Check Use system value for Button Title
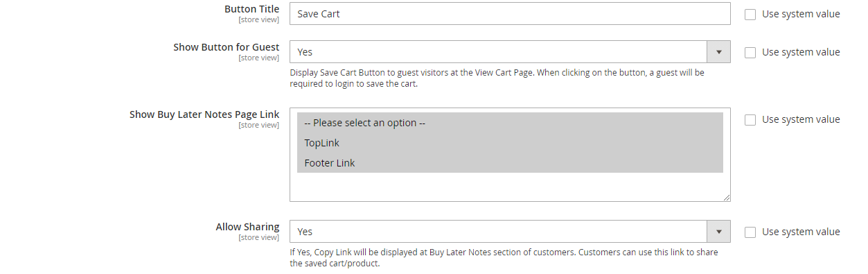This screenshot has height=274, width=868. click(750, 14)
